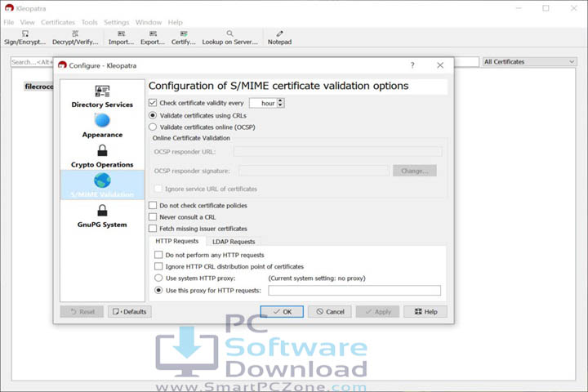
Task: Click Ignore service URL of certificates checkbox
Action: [158, 189]
